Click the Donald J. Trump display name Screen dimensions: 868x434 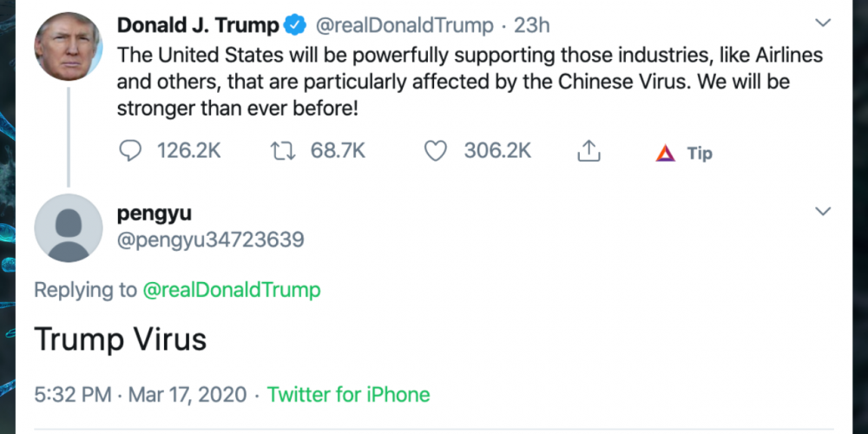(198, 26)
